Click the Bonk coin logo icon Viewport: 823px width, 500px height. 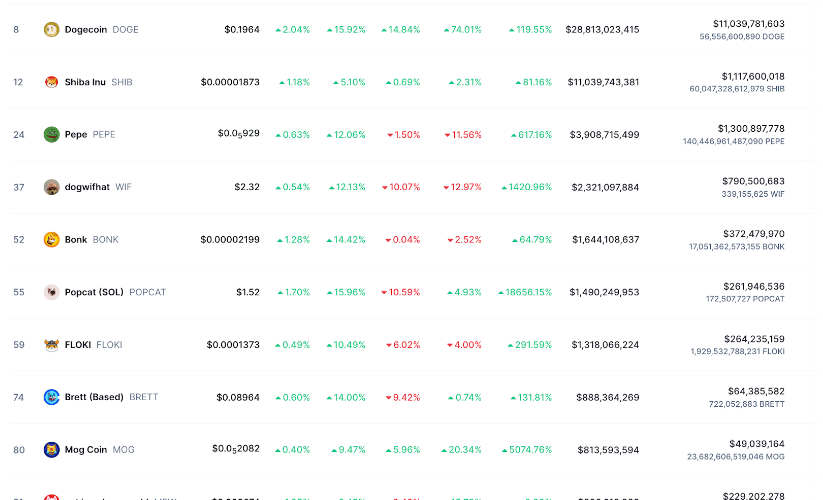(52, 240)
